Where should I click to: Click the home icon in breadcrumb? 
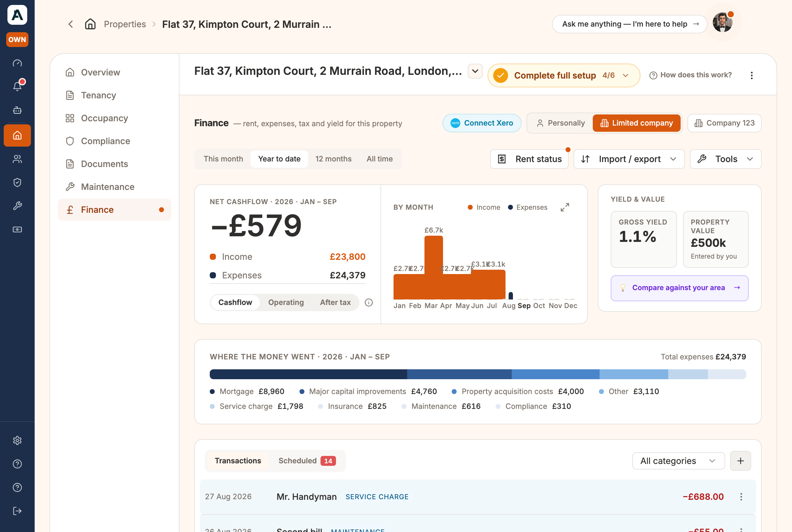pyautogui.click(x=90, y=24)
